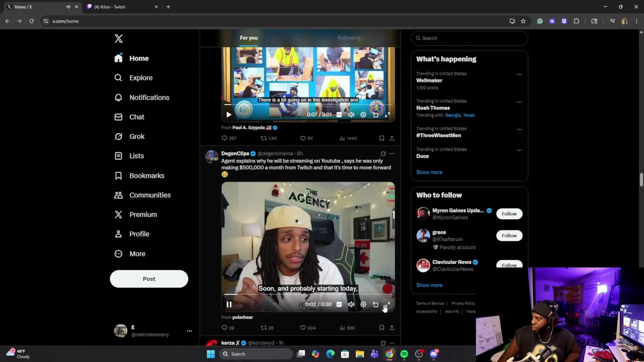The height and width of the screenshot is (362, 644).
Task: Open the Premium page
Action: (136, 215)
